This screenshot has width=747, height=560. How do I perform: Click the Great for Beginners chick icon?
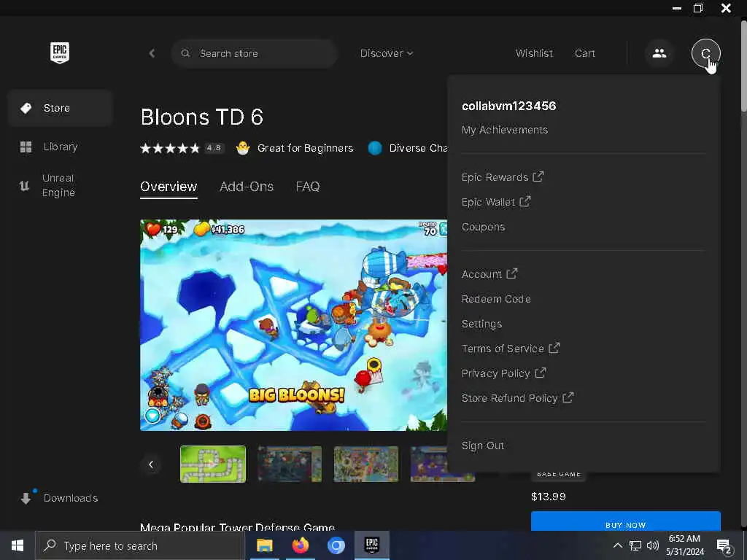(243, 148)
